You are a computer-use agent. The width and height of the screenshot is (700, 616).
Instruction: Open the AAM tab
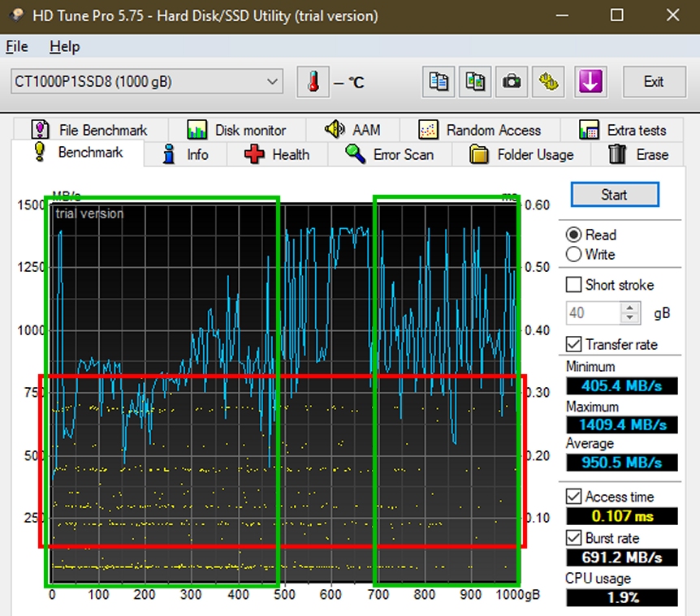[x=352, y=130]
